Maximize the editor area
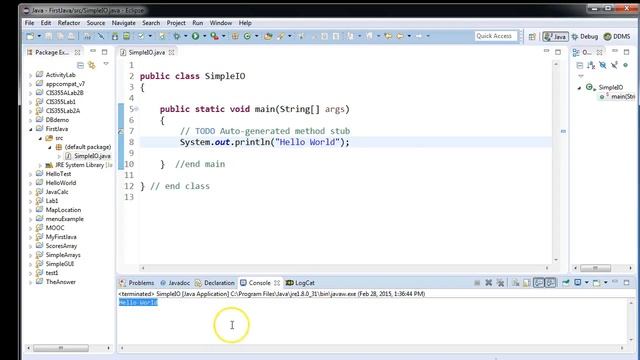 click(x=558, y=52)
